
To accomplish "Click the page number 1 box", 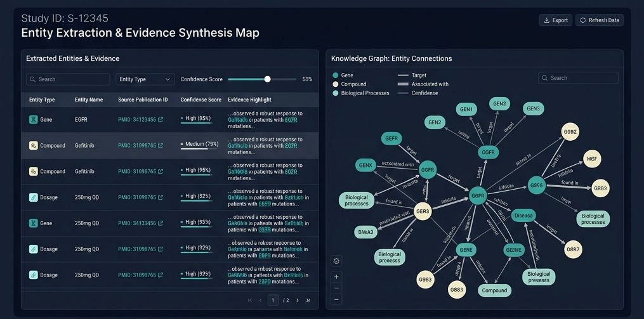I will coord(273,300).
